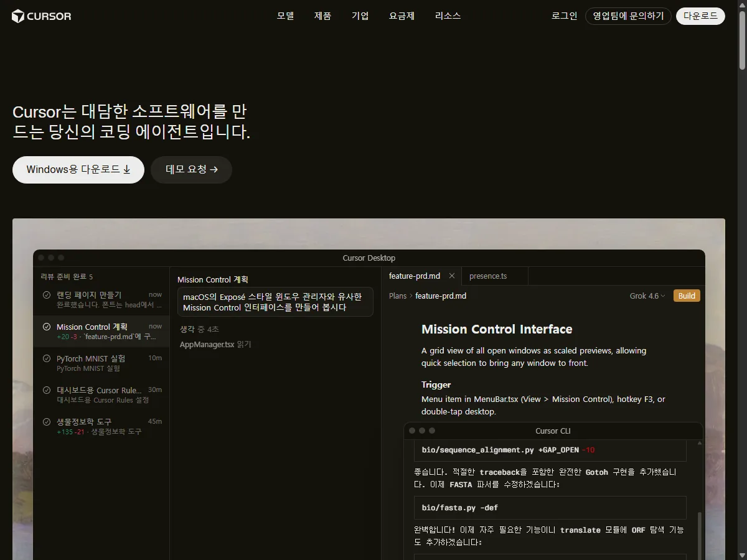Open the 모델 menu
Viewport: 747px width, 560px height.
tap(285, 16)
